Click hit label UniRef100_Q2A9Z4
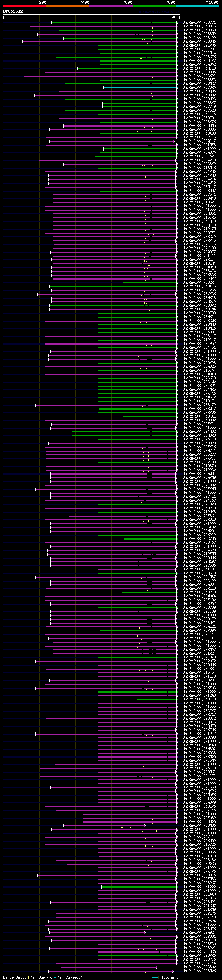 (199, 932)
